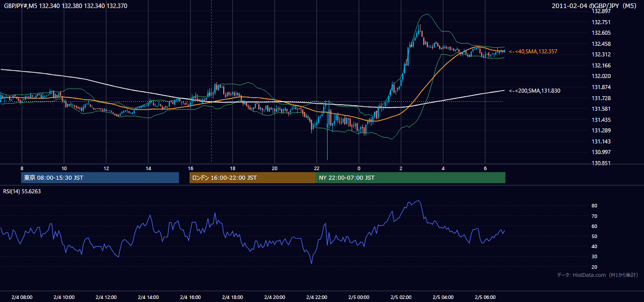Click the RSI axis level 50

[595, 236]
